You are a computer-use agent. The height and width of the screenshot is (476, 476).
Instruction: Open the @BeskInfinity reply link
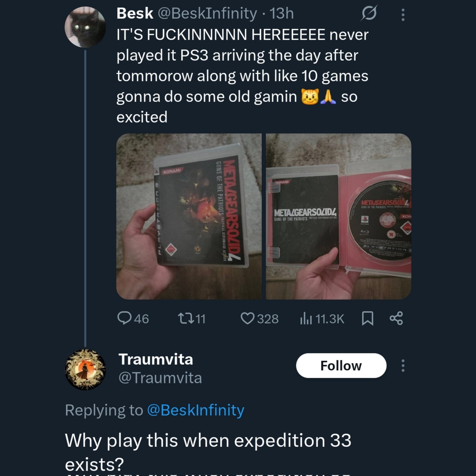[x=196, y=410]
